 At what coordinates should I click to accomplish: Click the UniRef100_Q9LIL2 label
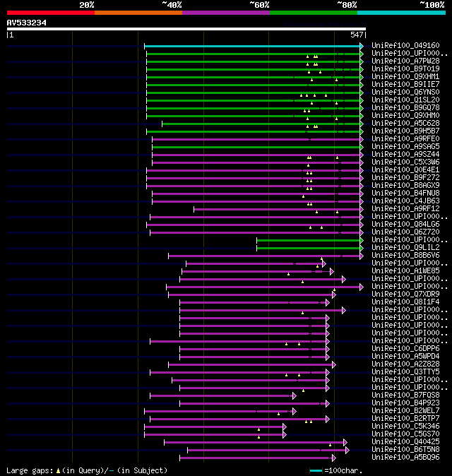[405, 247]
